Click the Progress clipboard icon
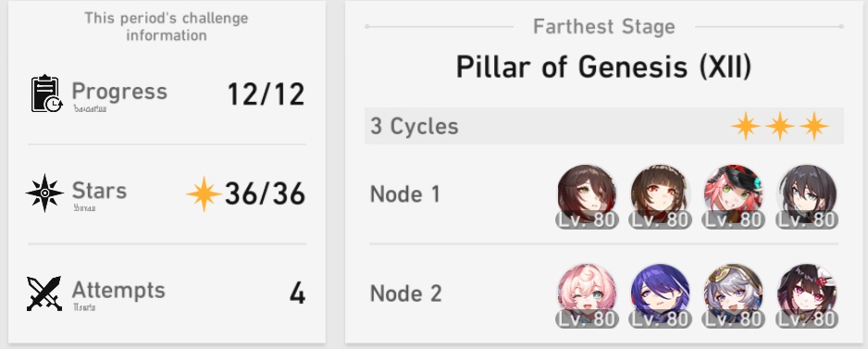This screenshot has height=349, width=868. [46, 93]
